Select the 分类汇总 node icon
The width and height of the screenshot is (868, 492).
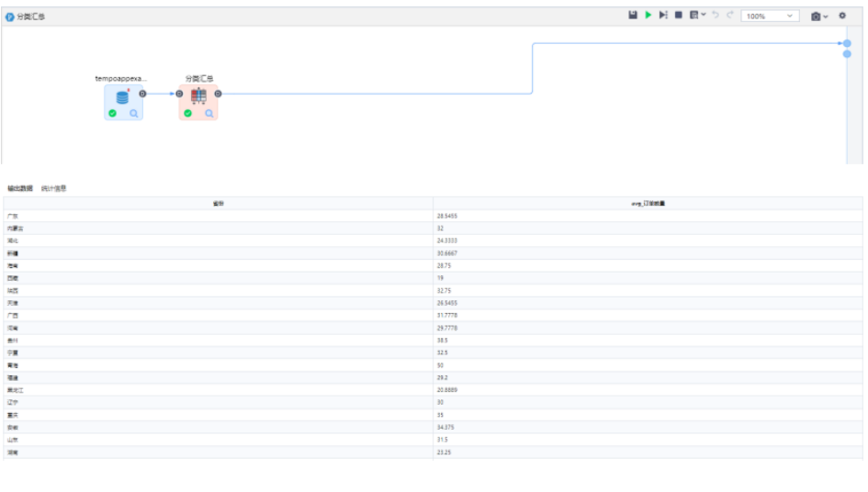coord(198,95)
